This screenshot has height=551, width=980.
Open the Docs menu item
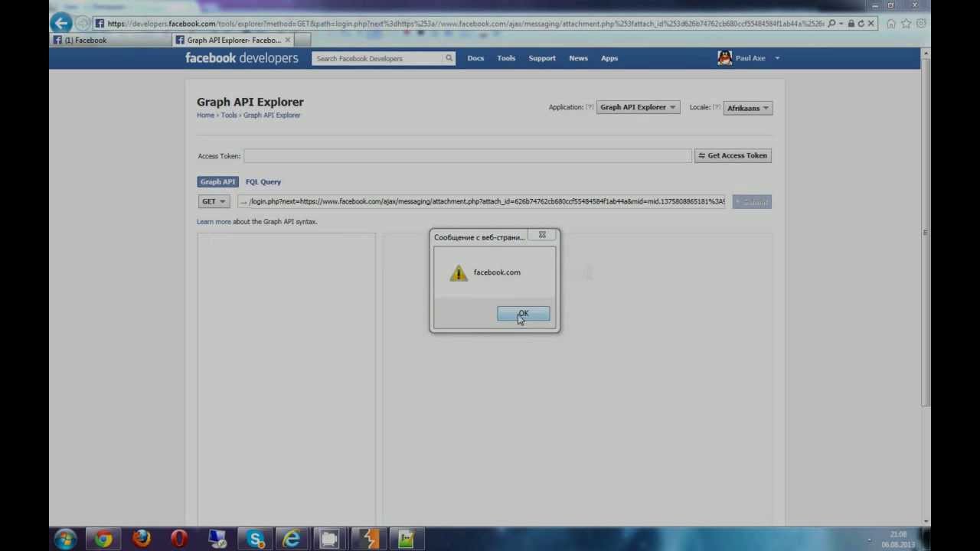tap(475, 58)
